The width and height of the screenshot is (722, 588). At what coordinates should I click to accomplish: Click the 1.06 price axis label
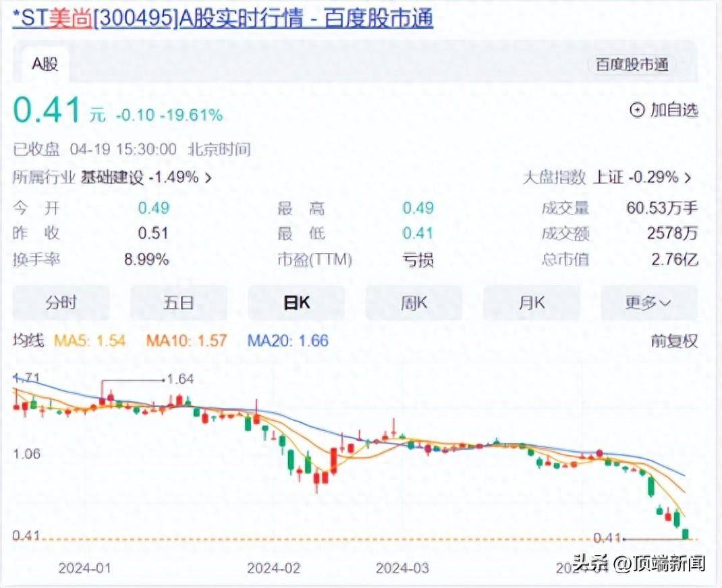(x=27, y=454)
